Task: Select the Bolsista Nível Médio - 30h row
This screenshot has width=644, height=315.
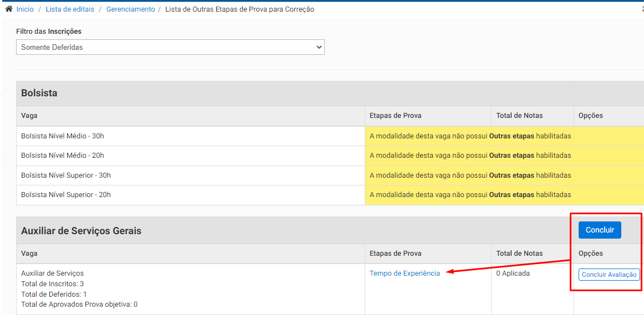Action: pyautogui.click(x=63, y=136)
